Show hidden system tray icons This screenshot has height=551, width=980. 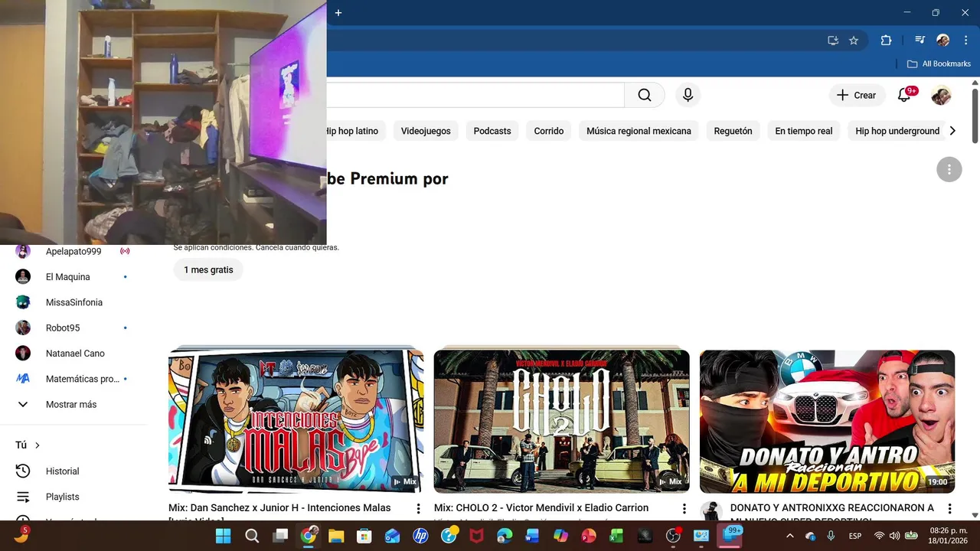click(790, 536)
